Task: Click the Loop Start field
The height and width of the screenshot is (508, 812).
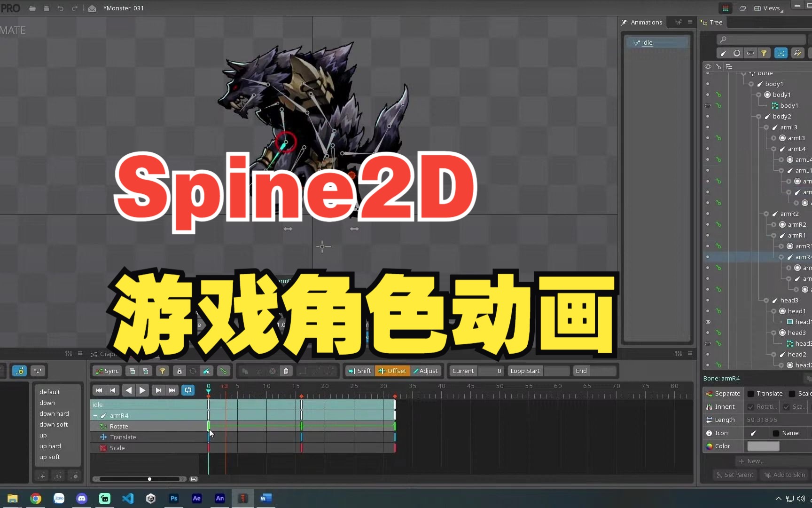Action: [556, 371]
